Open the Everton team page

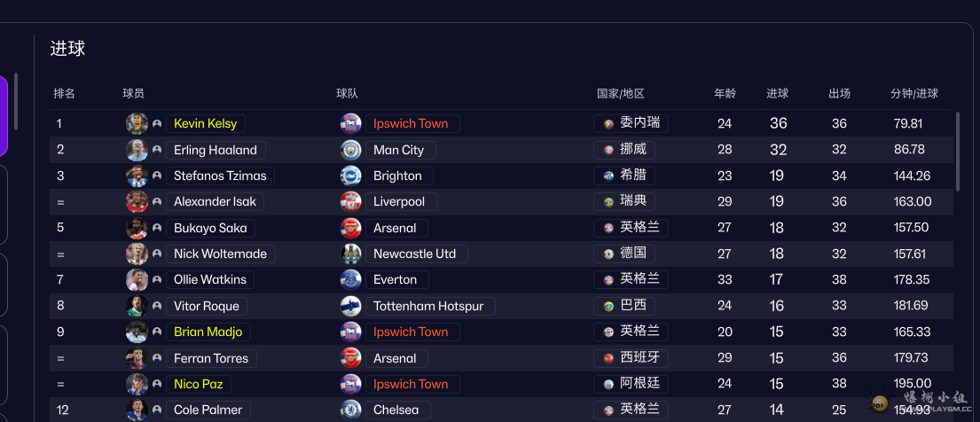[396, 279]
